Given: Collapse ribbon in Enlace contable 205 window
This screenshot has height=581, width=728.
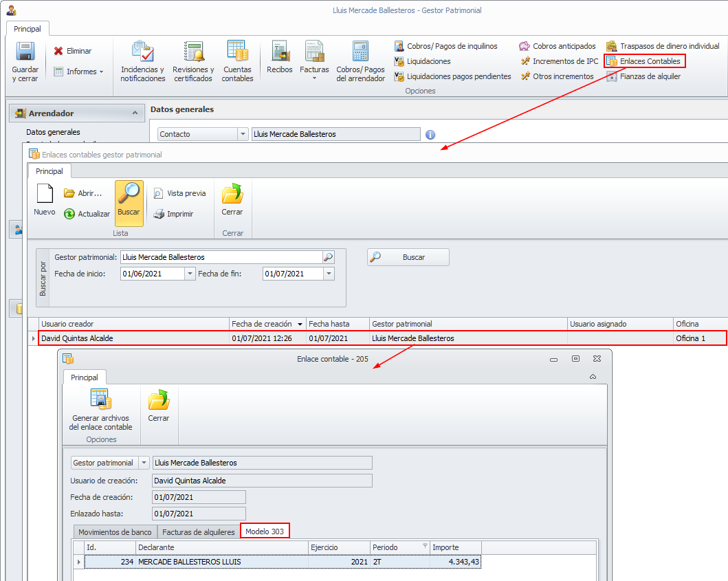Looking at the screenshot, I should tap(593, 377).
